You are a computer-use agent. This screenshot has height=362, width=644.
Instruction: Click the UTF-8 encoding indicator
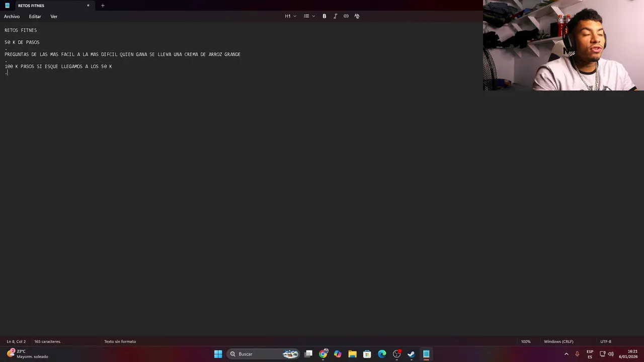pos(606,341)
